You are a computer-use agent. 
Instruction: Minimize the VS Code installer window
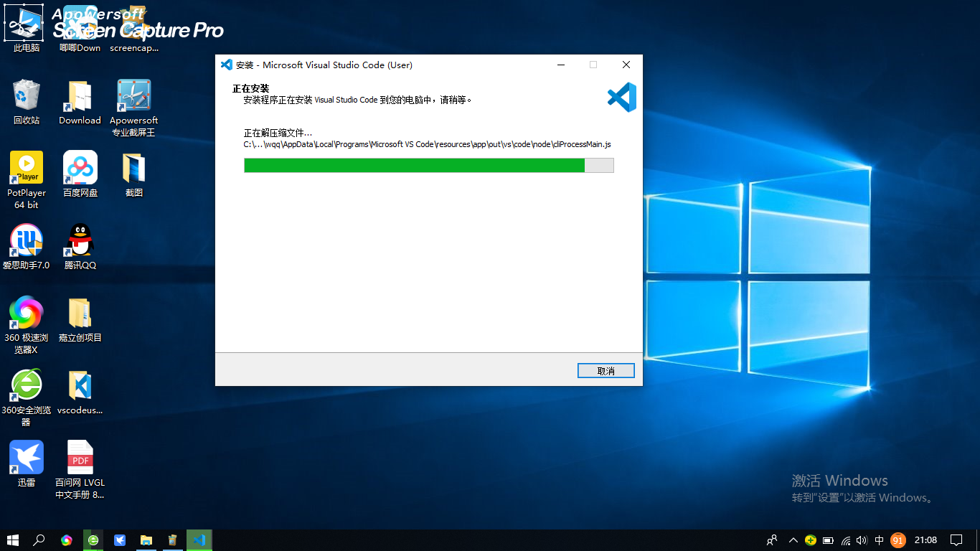(x=560, y=65)
